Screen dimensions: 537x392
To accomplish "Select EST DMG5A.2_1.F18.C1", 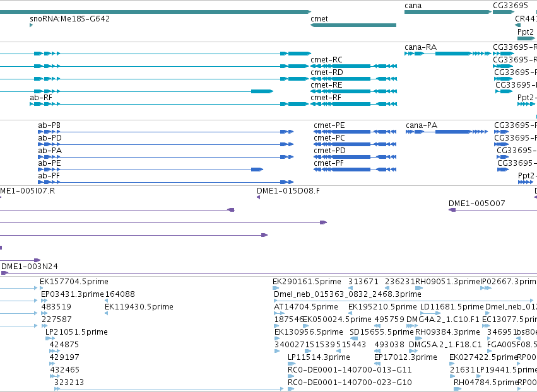I will click(x=446, y=345).
